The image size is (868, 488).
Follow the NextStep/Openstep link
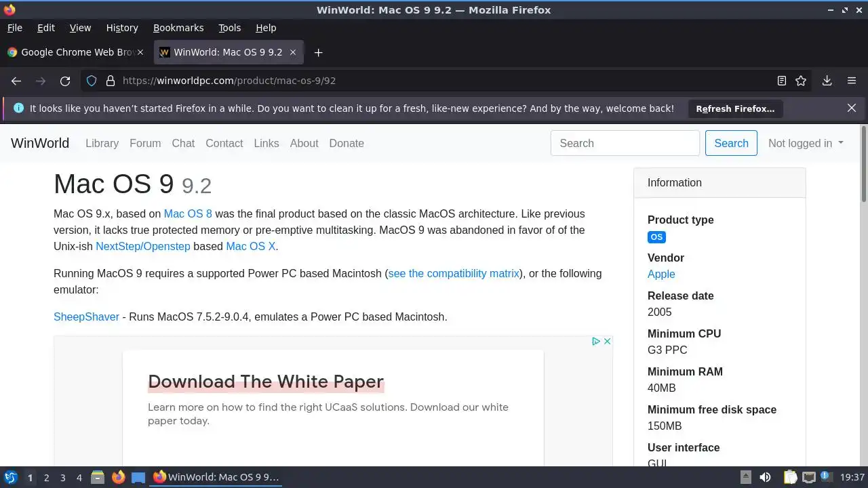coord(143,246)
